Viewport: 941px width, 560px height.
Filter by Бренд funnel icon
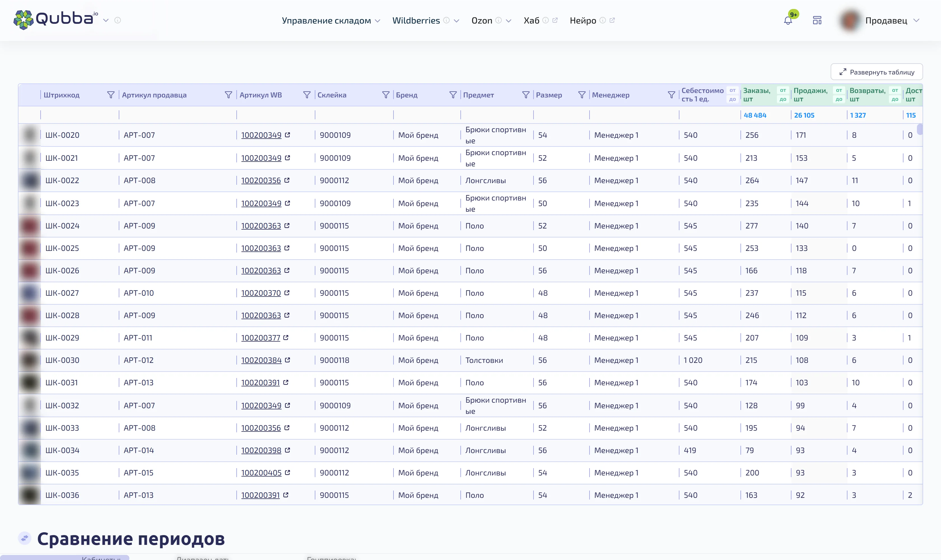point(453,95)
